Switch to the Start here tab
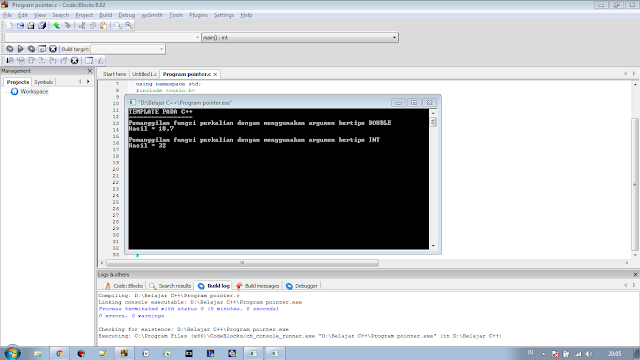This screenshot has height=360, width=640. pyautogui.click(x=114, y=74)
